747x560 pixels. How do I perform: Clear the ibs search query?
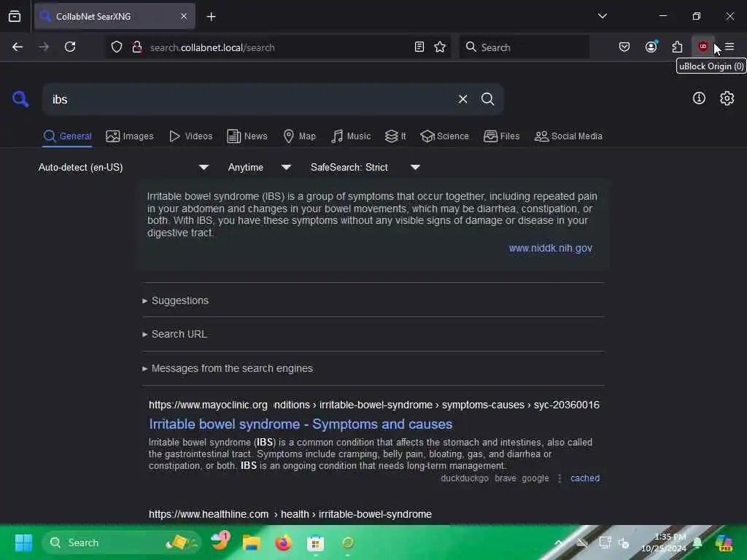[x=462, y=99]
